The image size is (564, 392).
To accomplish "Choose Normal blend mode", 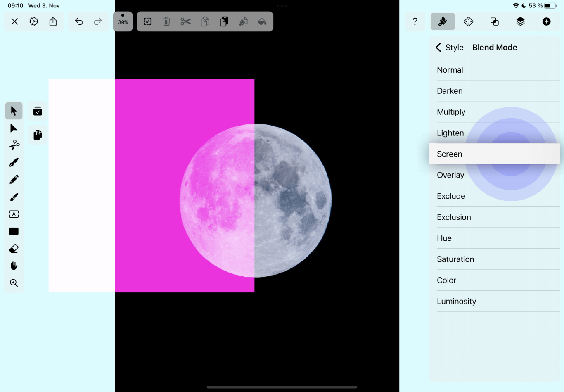I will (x=495, y=70).
